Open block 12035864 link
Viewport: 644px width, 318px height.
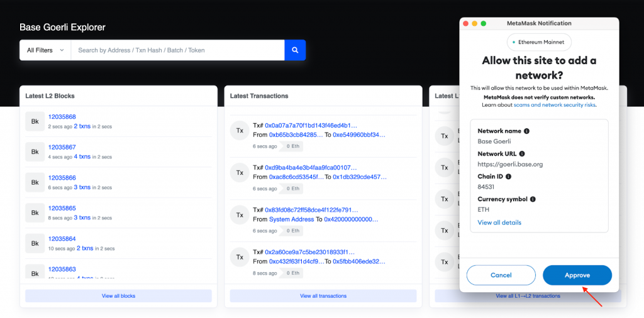click(62, 238)
